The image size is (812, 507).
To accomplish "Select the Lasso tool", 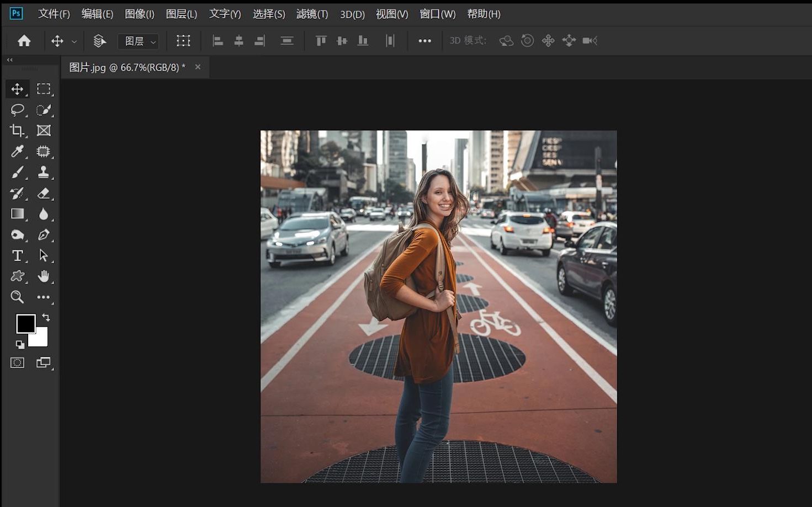I will [17, 110].
